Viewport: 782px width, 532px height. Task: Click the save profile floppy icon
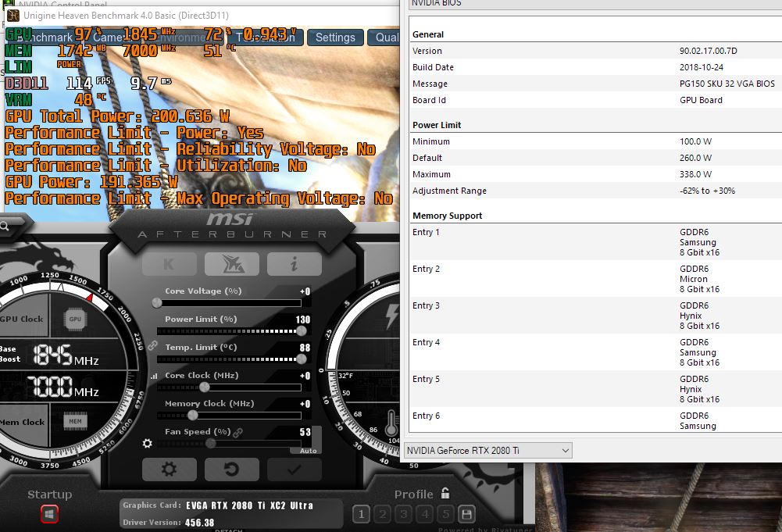click(467, 514)
